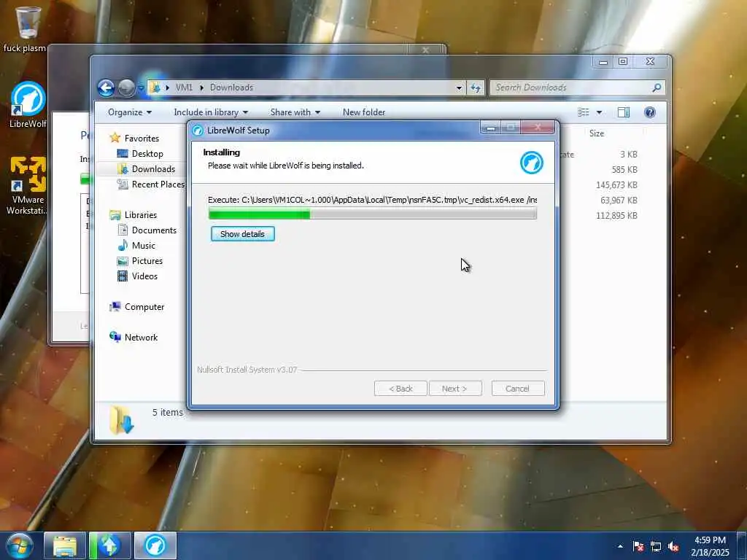This screenshot has height=560, width=747.
Task: Open the view options dropdown arrow
Action: (x=600, y=112)
